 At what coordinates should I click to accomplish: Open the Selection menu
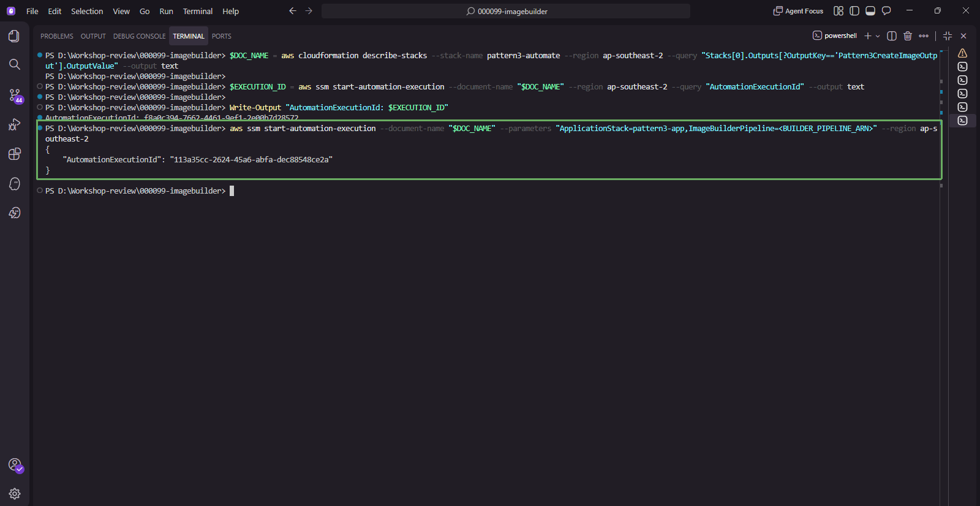pyautogui.click(x=87, y=11)
